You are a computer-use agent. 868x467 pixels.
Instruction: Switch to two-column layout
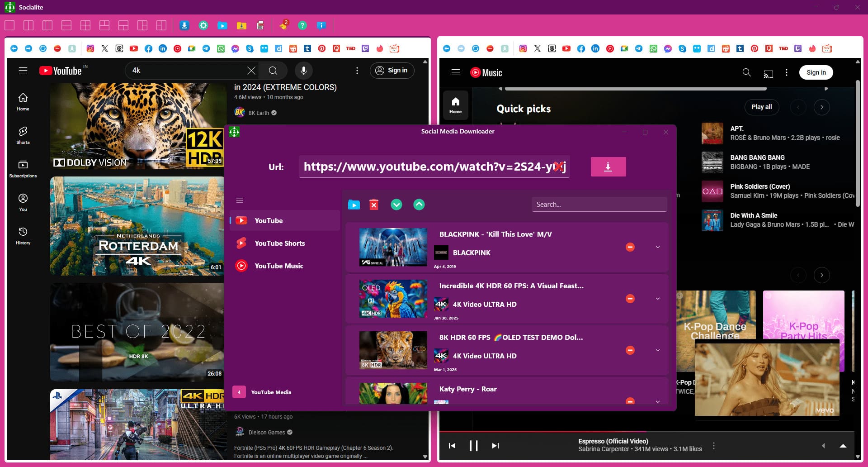(28, 25)
